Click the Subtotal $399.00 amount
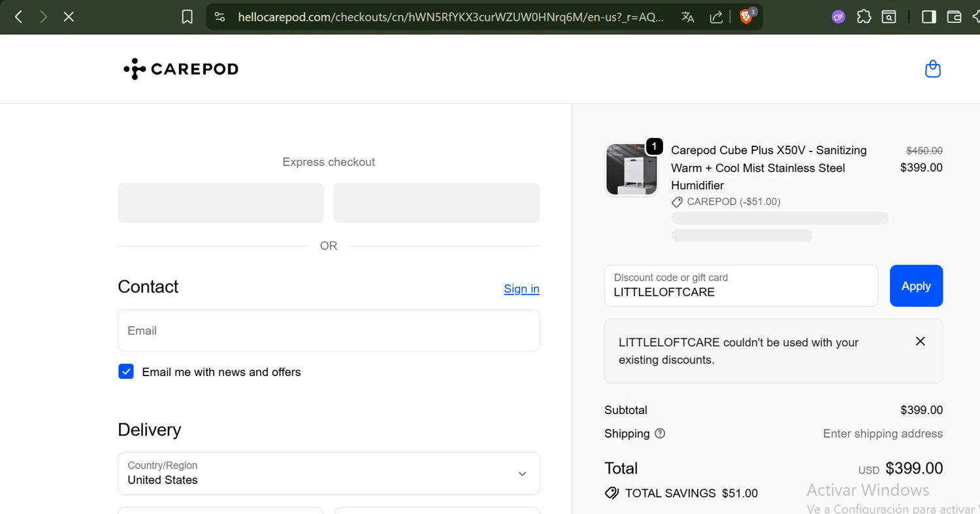This screenshot has height=514, width=980. click(921, 410)
